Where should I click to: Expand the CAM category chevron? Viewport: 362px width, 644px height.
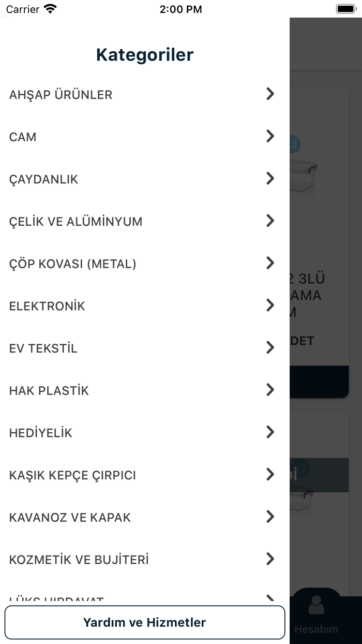coord(270,136)
